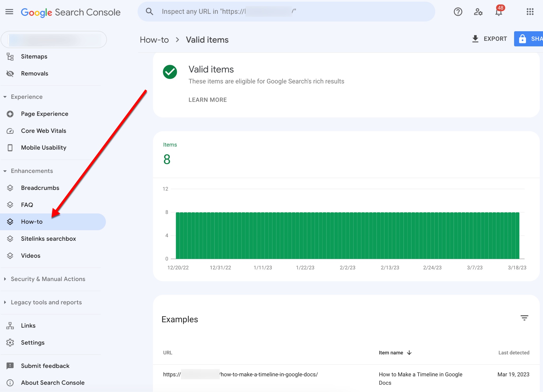Open Core Web Vitals report

coord(43,131)
